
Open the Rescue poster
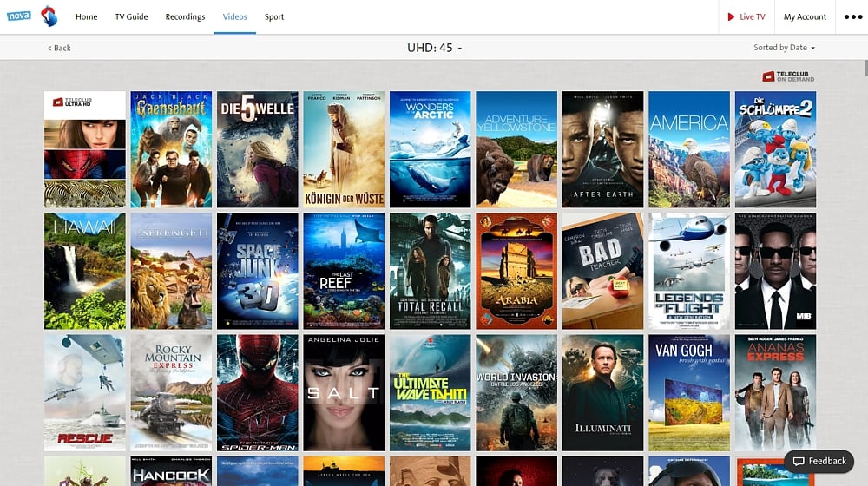click(x=85, y=392)
